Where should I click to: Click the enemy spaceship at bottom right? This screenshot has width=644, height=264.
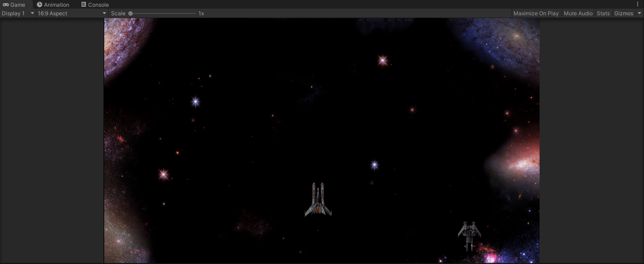pos(469,236)
